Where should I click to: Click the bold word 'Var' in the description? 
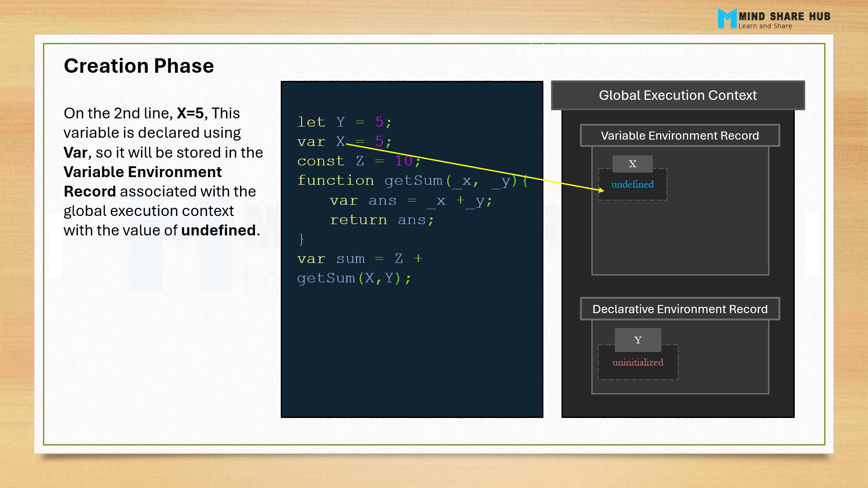coord(75,153)
